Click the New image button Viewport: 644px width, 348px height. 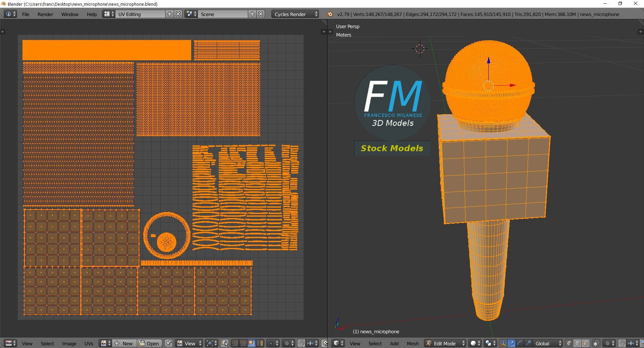124,343
